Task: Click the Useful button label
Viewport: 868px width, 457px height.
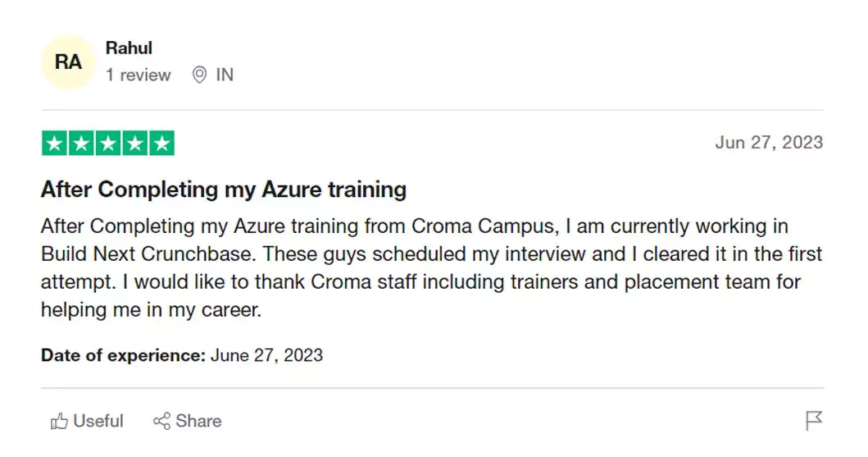Action: coord(98,421)
